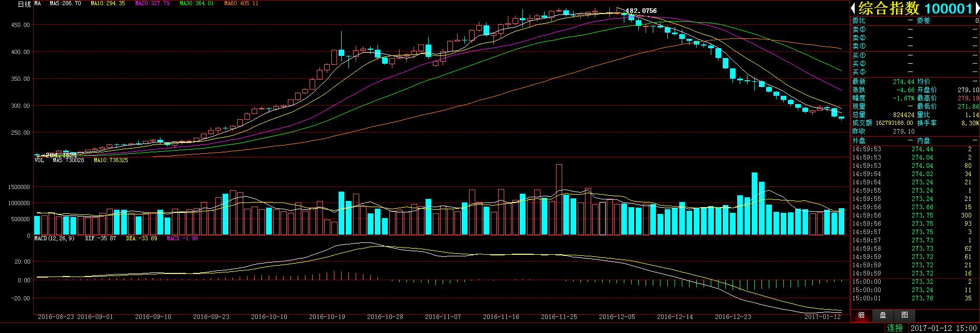This screenshot has height=333, width=980.
Task: Click the MACD(12,26,9) indicator label
Action: tap(54, 239)
